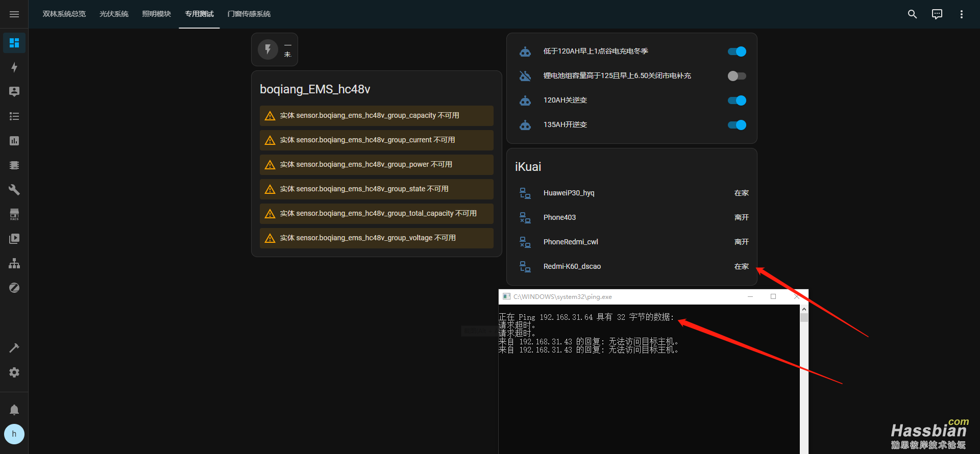
Task: Open the wrench sidebar icon
Action: click(x=14, y=190)
